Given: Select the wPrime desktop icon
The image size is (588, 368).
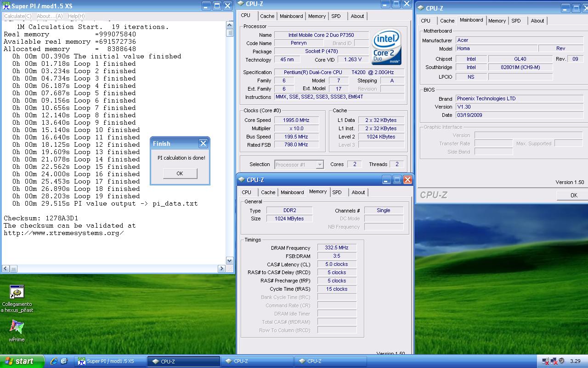Looking at the screenshot, I should click(x=17, y=331).
